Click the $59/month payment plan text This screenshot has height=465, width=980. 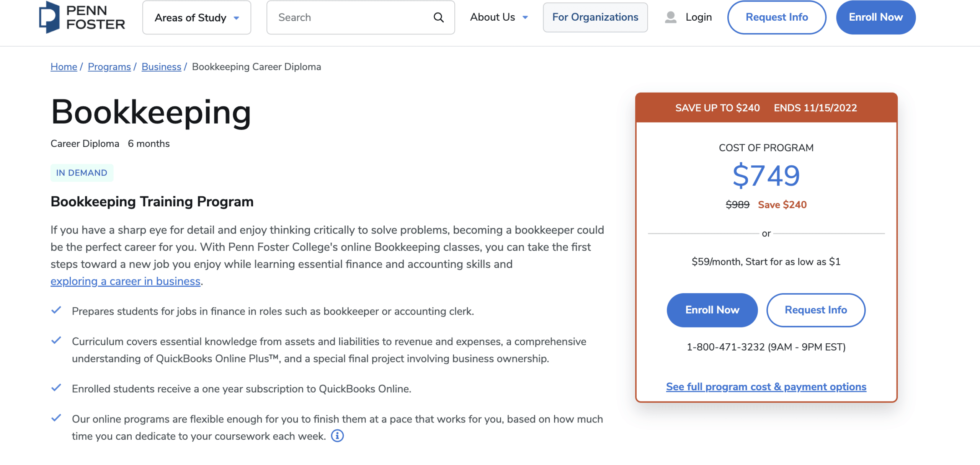[766, 262]
